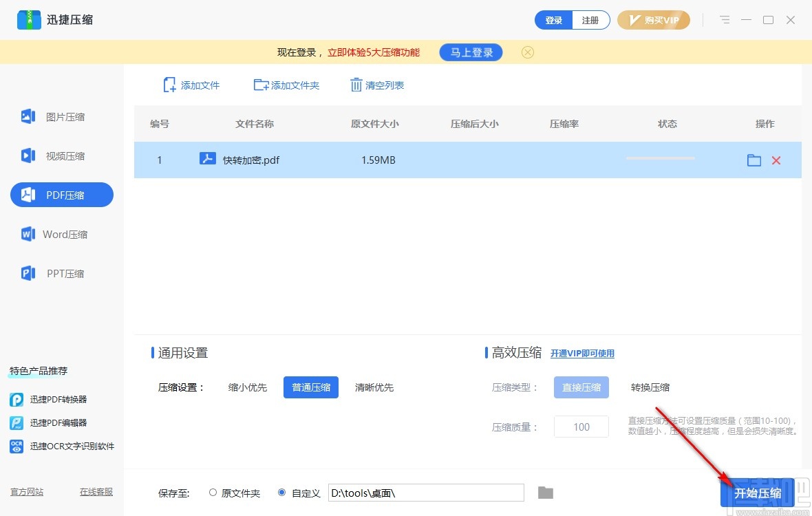Open 迅捷OCR文字识别软件 recommended product
812x516 pixels.
pos(62,446)
